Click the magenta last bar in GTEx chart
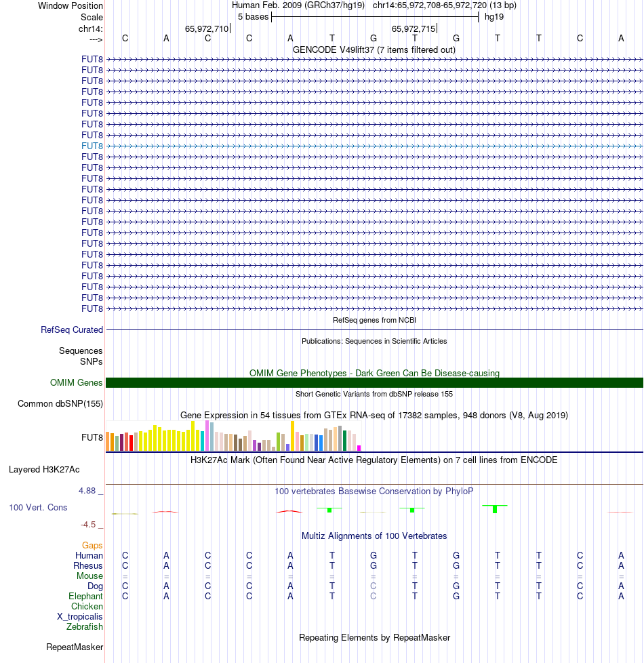644x663 pixels. tap(359, 448)
